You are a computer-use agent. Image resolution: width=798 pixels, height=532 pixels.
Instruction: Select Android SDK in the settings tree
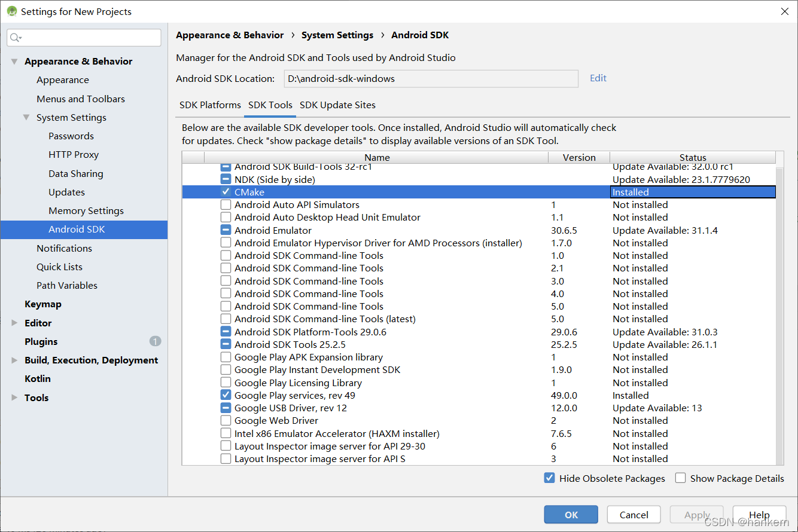tap(84, 230)
